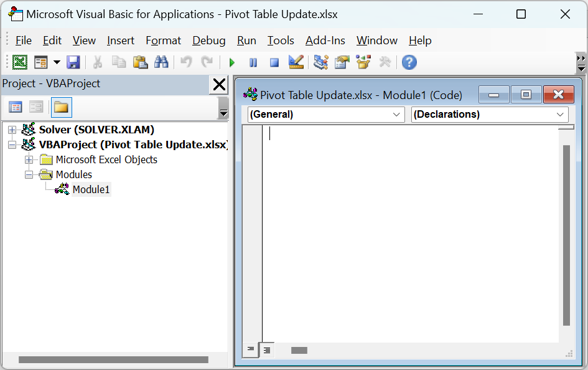Open the (Declarations) procedure dropdown
The height and width of the screenshot is (370, 588).
point(489,115)
